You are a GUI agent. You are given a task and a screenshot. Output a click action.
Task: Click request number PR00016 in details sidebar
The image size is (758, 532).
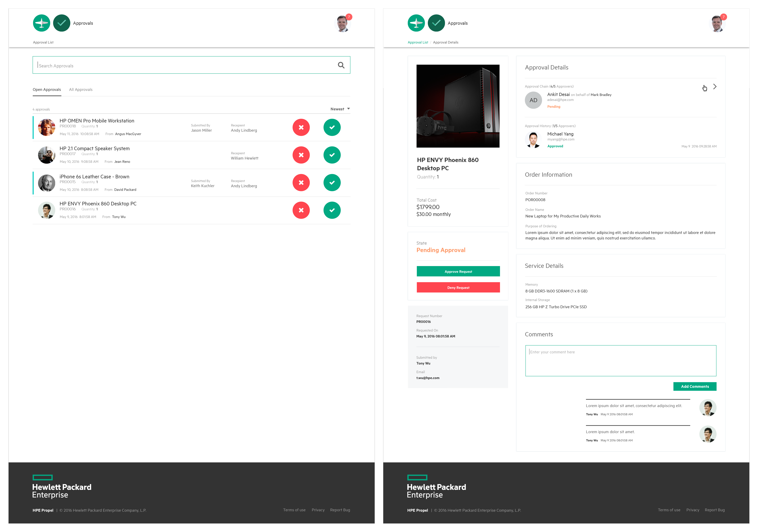pos(424,322)
